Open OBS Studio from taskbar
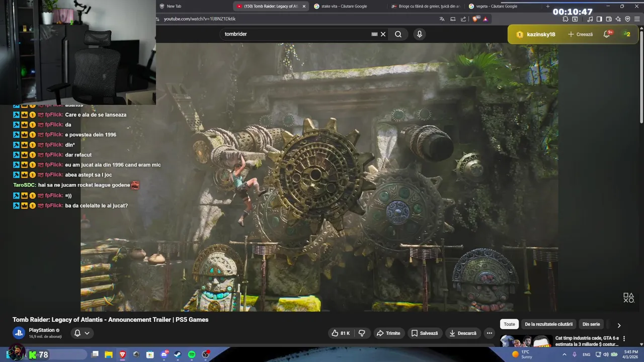Image resolution: width=644 pixels, height=362 pixels. 206,355
